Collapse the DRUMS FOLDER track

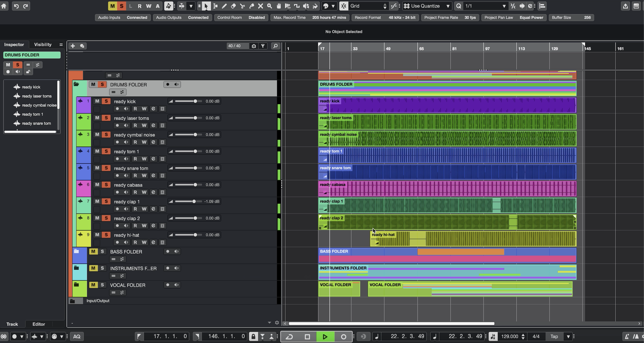tap(76, 84)
